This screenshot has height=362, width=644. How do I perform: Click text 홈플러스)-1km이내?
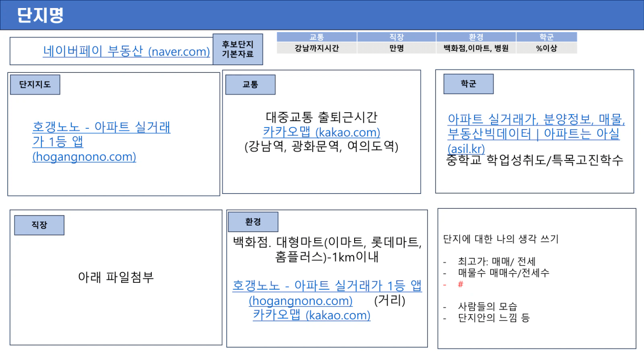tap(327, 257)
